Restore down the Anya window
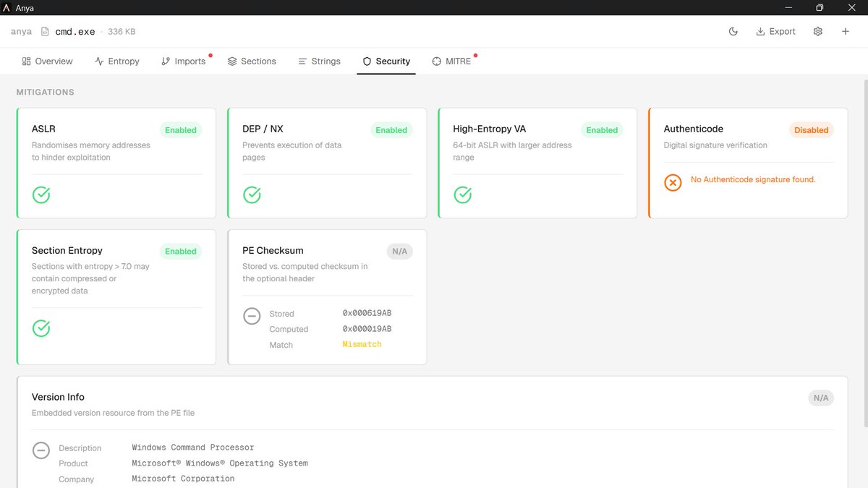 point(820,8)
